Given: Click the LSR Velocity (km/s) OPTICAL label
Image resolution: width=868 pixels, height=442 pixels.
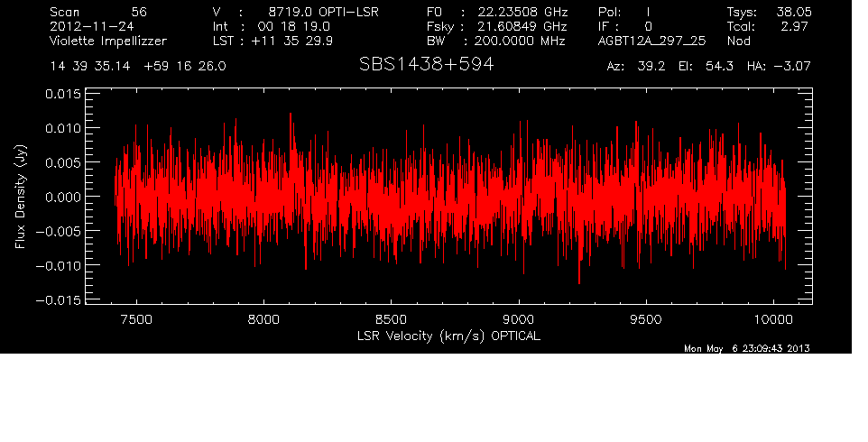Looking at the screenshot, I should coord(448,336).
